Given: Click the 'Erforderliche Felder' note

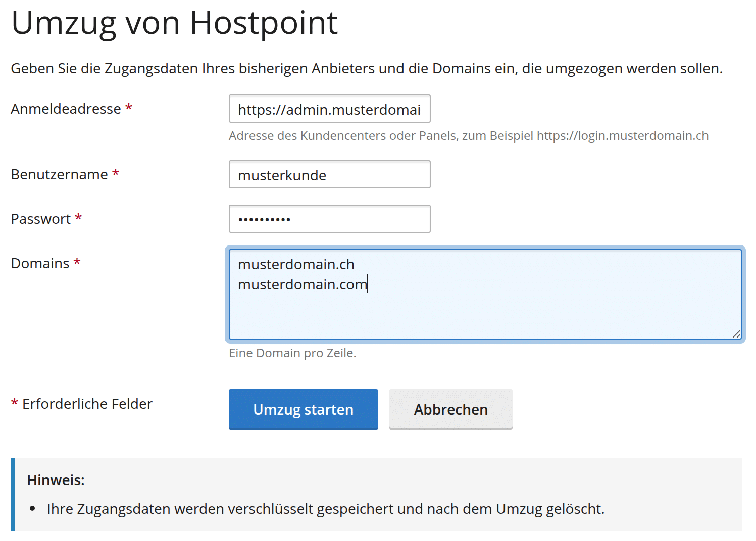Looking at the screenshot, I should (x=81, y=404).
